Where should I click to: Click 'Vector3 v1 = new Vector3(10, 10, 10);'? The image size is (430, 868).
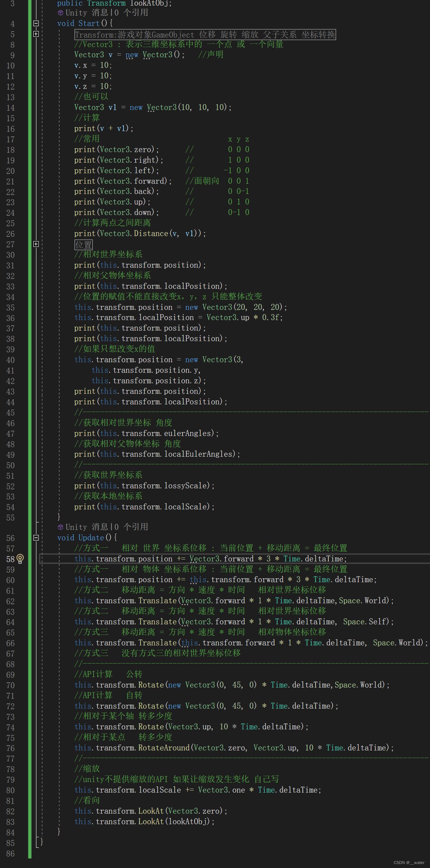tap(153, 107)
